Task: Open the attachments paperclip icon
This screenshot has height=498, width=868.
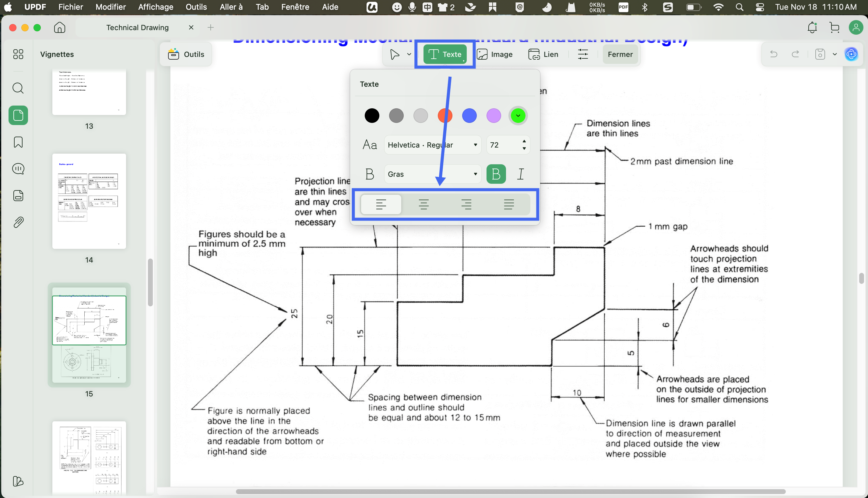Action: (x=18, y=222)
